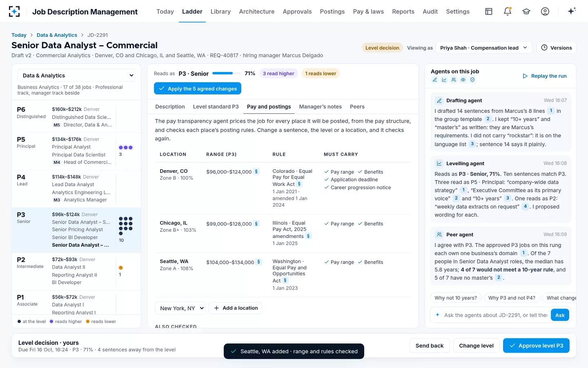Open the AI sparkle assistant icon
The height and width of the screenshot is (368, 588).
tap(572, 11)
